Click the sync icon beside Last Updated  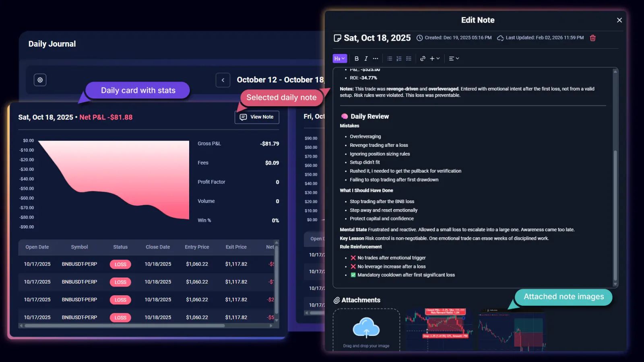tap(500, 37)
